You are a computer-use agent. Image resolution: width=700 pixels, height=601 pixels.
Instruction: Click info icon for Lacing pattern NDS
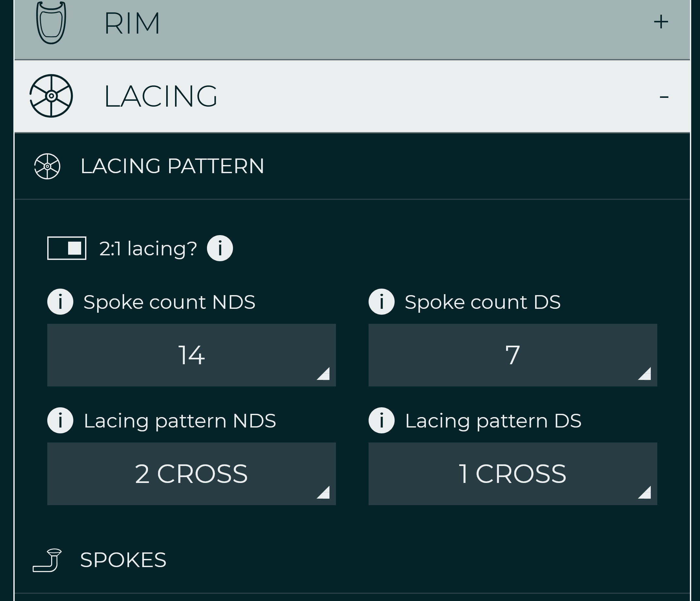(x=60, y=421)
